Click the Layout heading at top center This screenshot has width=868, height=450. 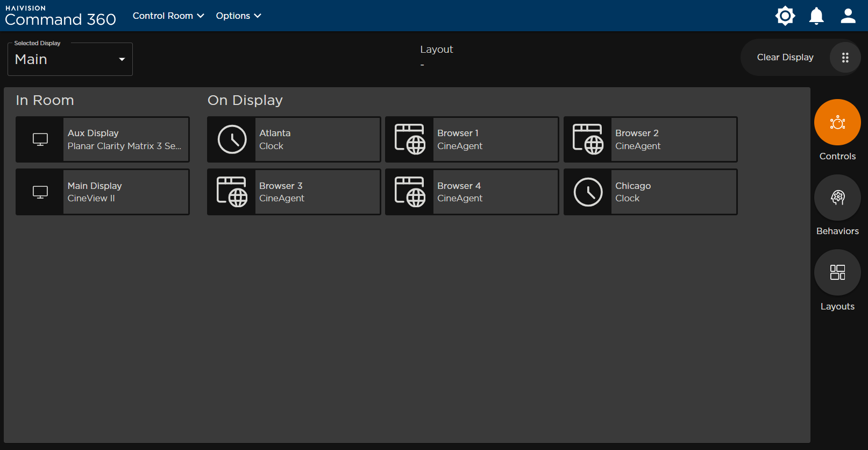coord(437,50)
